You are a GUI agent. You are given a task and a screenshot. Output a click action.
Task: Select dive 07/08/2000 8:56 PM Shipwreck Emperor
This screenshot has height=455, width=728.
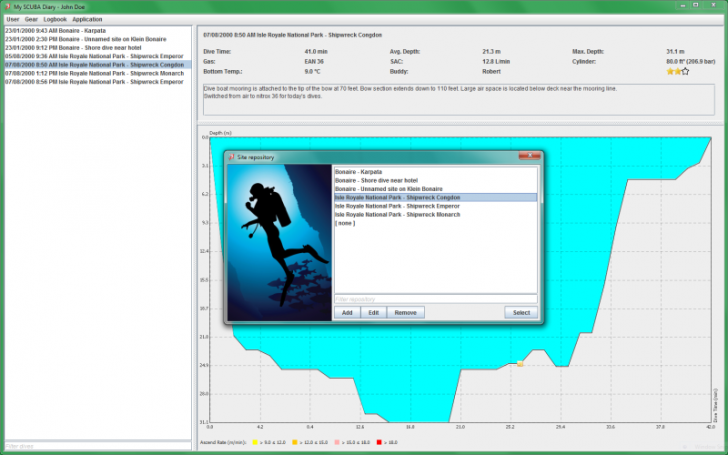98,82
